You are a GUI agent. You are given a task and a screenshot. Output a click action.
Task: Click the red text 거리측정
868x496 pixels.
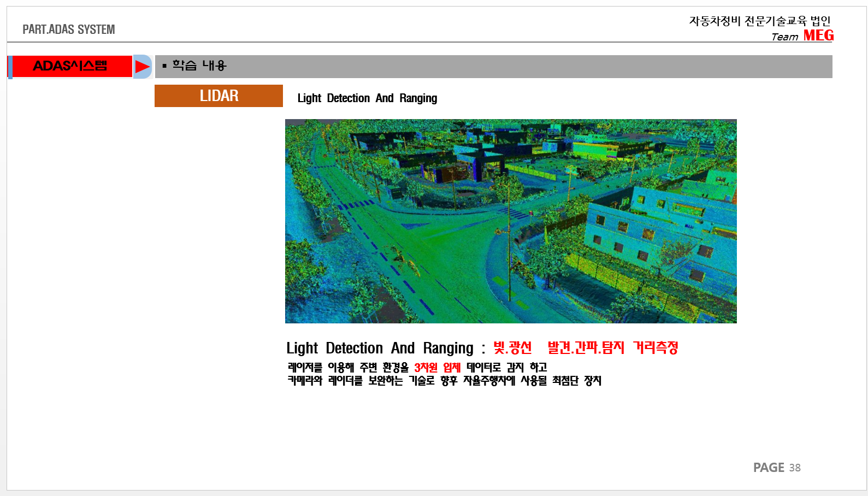[x=656, y=347]
